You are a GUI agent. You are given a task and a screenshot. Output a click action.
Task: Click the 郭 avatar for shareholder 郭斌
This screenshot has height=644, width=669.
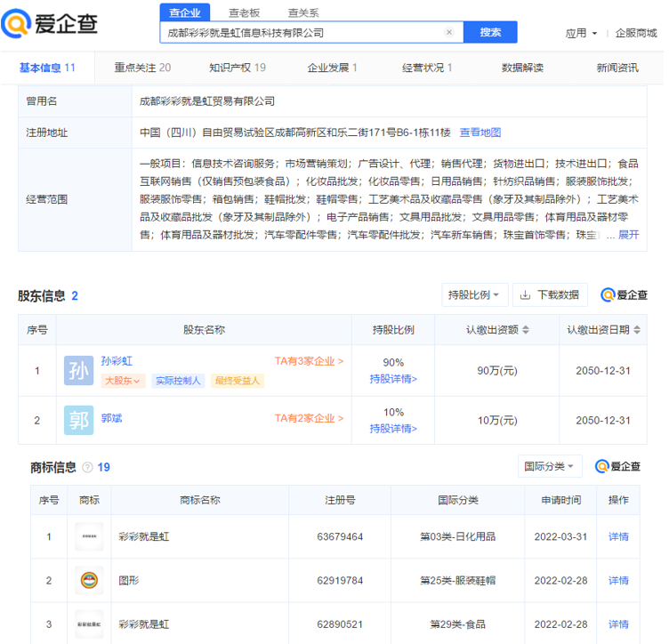pyautogui.click(x=78, y=420)
